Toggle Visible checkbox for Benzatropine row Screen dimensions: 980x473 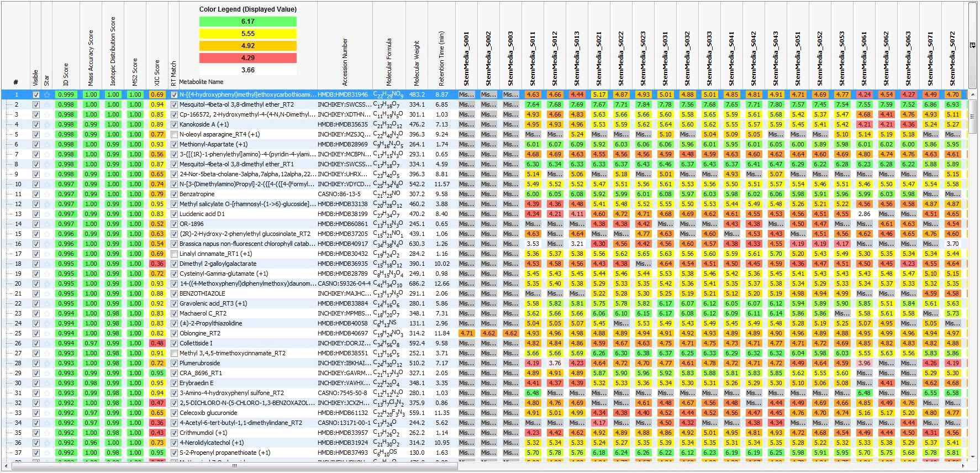click(36, 194)
